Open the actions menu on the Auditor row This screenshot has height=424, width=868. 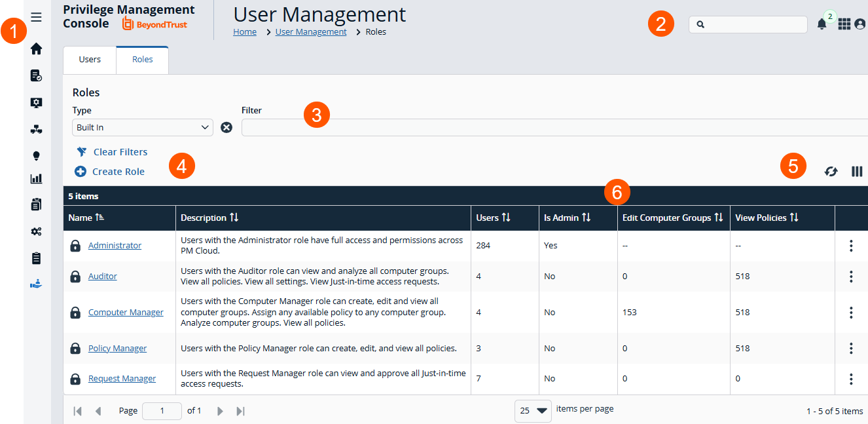click(851, 276)
